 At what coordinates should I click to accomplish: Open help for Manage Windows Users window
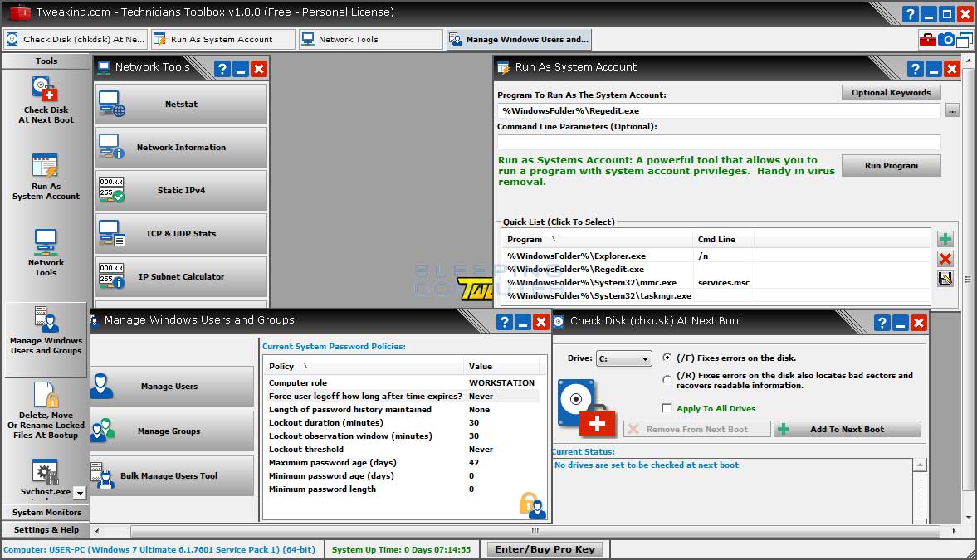pos(504,322)
